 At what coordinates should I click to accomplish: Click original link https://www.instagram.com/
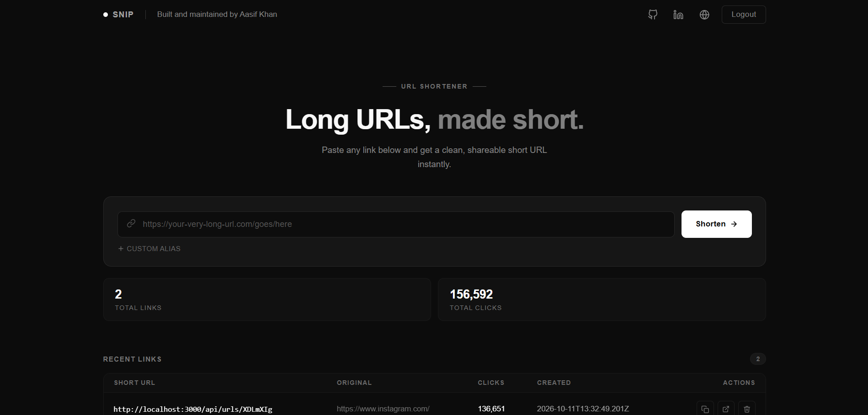383,409
